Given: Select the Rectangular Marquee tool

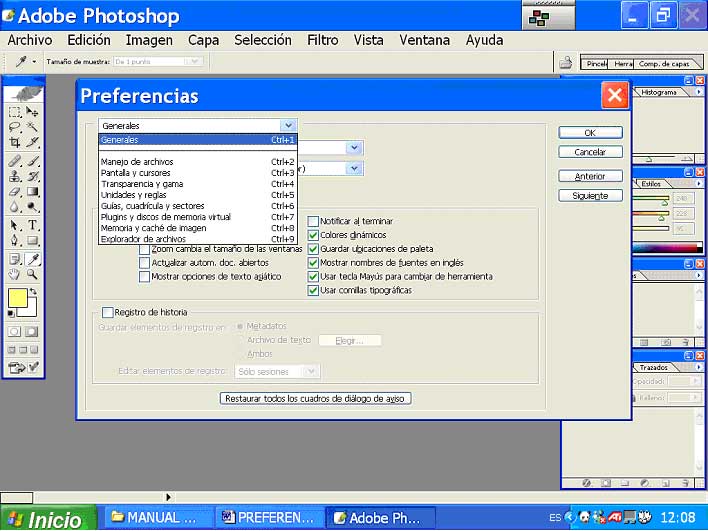Looking at the screenshot, I should coord(14,112).
